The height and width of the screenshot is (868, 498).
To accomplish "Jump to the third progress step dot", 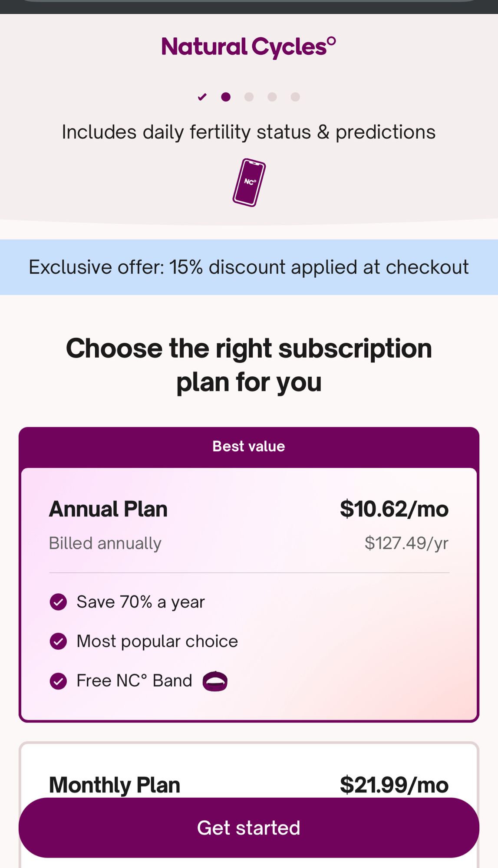I will [249, 97].
